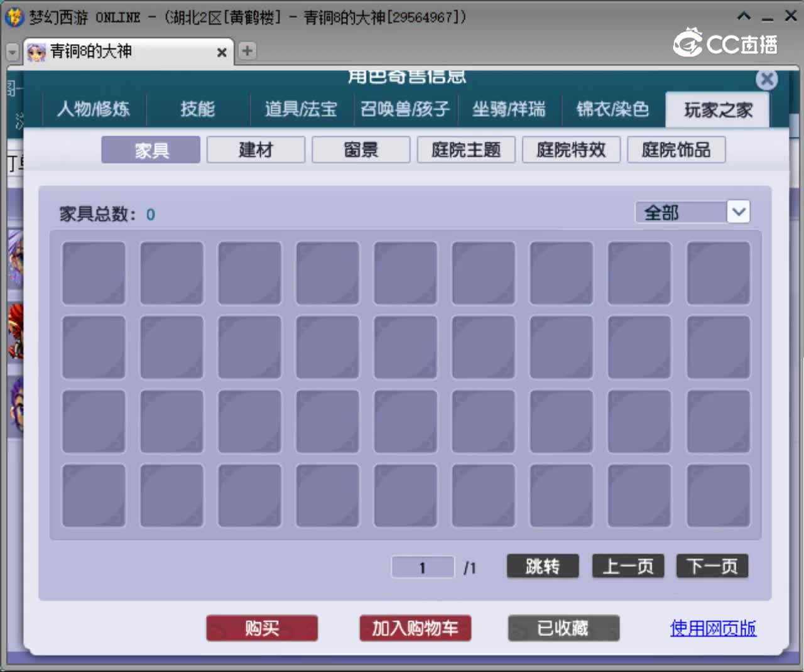Click the 家具总数 count value 0

[151, 215]
